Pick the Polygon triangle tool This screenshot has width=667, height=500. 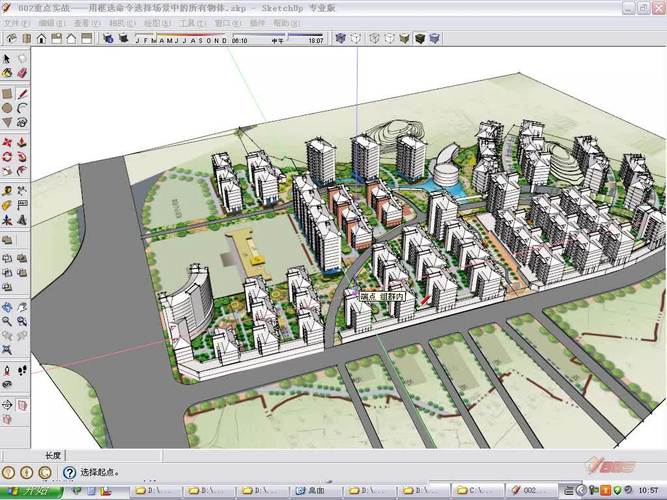(7, 123)
